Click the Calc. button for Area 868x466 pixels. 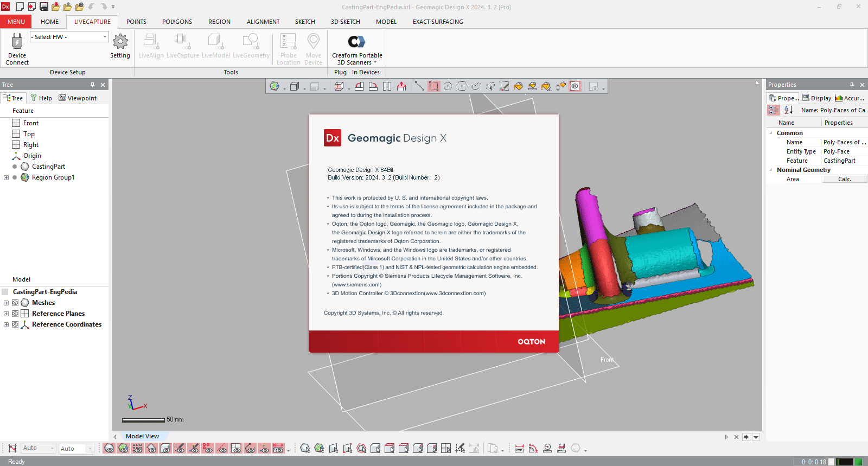click(x=845, y=179)
